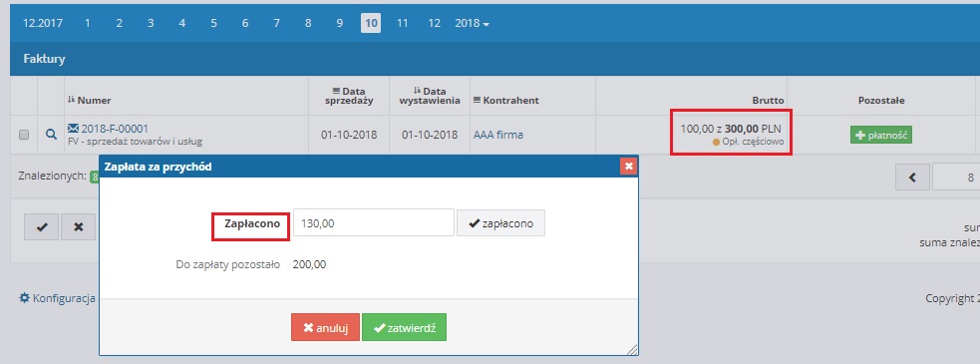Sort by Data wystawienia column
Viewport: 980px width, 364px height.
(430, 96)
